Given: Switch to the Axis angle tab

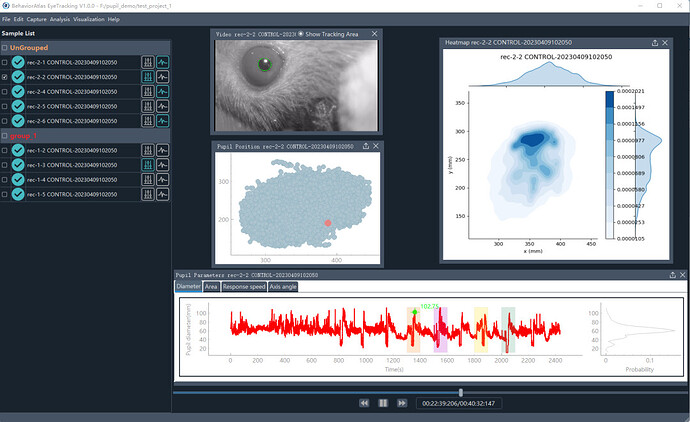Looking at the screenshot, I should (x=283, y=286).
